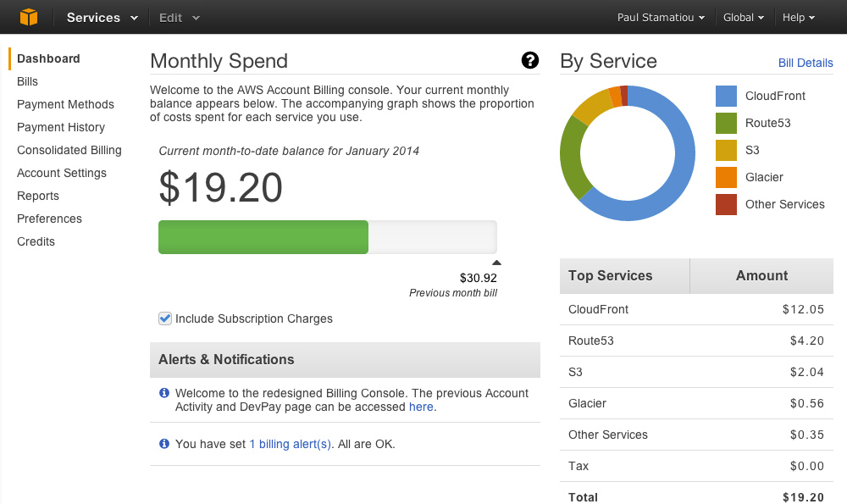
Task: Click the $4.20 Route53 amount
Action: click(807, 341)
